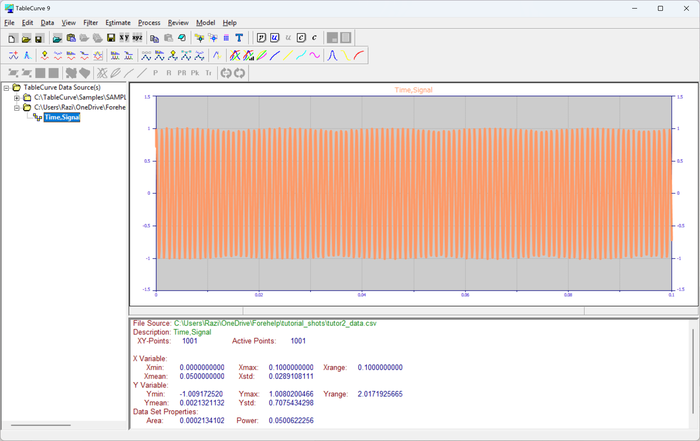Click the Power value 0.0500622256
This screenshot has height=441, width=700.
[x=291, y=420]
